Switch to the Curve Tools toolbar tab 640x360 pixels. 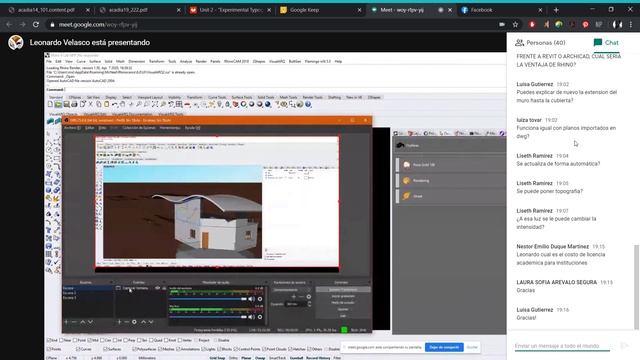[x=217, y=97]
